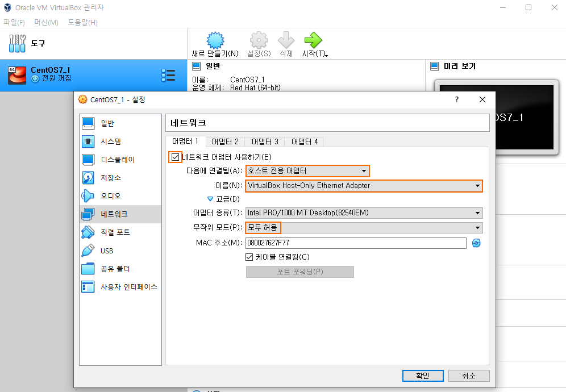The height and width of the screenshot is (392, 566).
Task: Open 다음에 연결됨 dropdown (호스트 전용 어댑터)
Action: pos(307,171)
